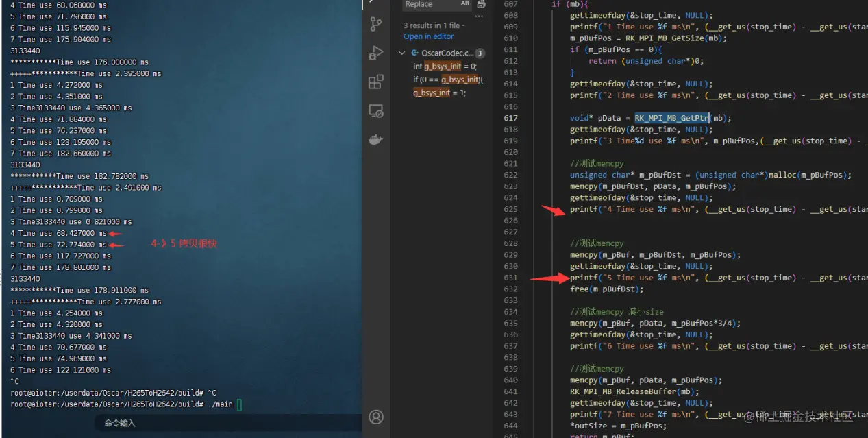Focus the 命令输入 command input box
The image size is (868, 438).
(228, 424)
